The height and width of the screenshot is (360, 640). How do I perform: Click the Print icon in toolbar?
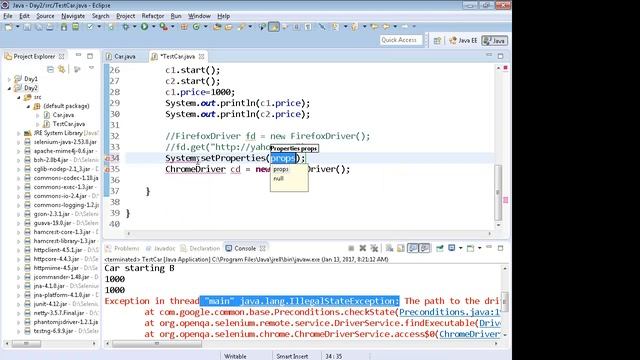pos(49,27)
